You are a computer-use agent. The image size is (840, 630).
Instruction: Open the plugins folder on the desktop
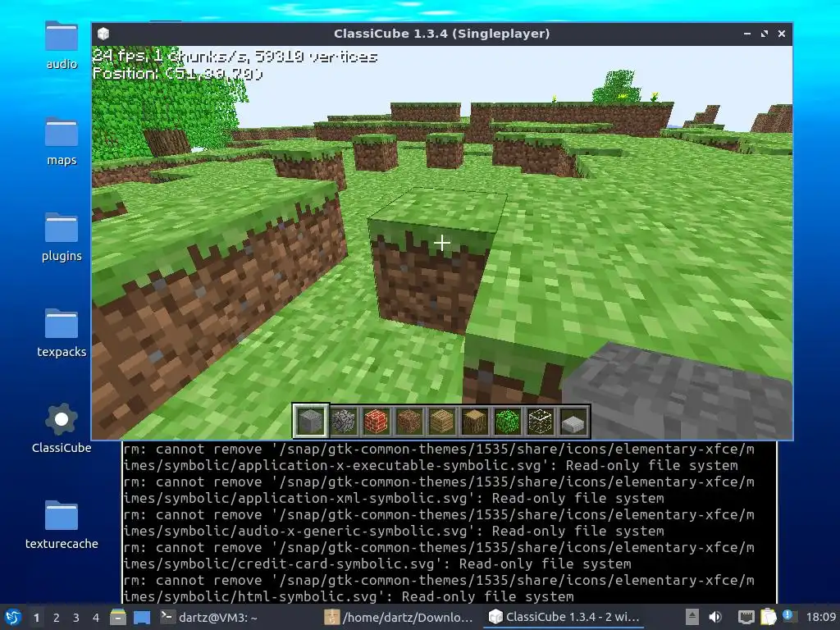pos(61,237)
